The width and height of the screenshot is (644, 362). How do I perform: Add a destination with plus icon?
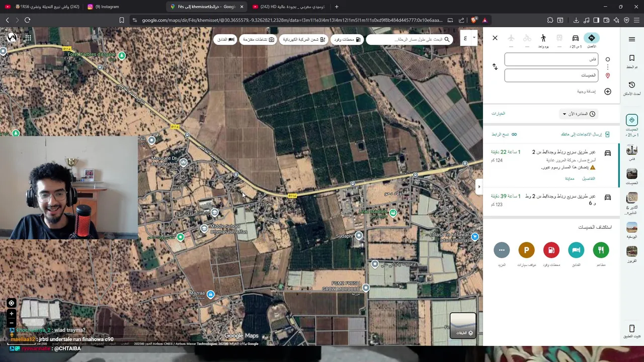point(608,92)
